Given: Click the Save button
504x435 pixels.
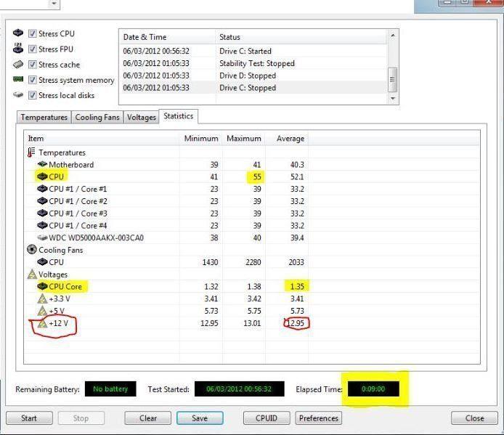Looking at the screenshot, I should [x=200, y=418].
